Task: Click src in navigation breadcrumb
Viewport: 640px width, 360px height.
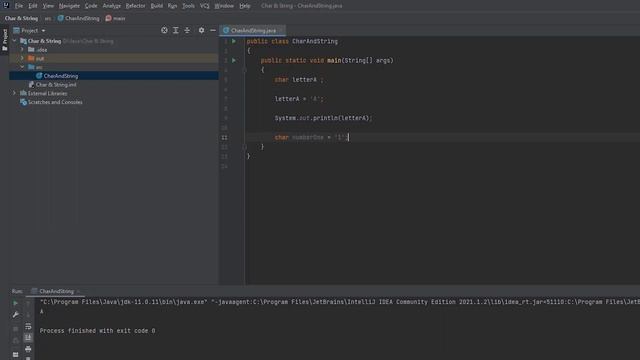Action: [x=48, y=18]
